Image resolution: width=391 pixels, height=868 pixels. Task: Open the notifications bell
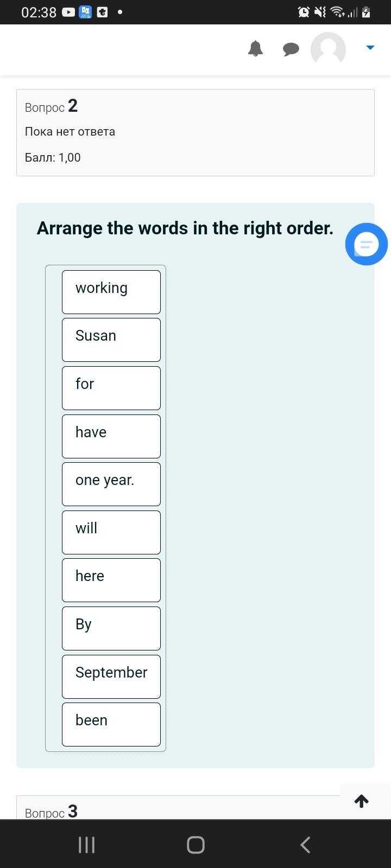point(255,49)
